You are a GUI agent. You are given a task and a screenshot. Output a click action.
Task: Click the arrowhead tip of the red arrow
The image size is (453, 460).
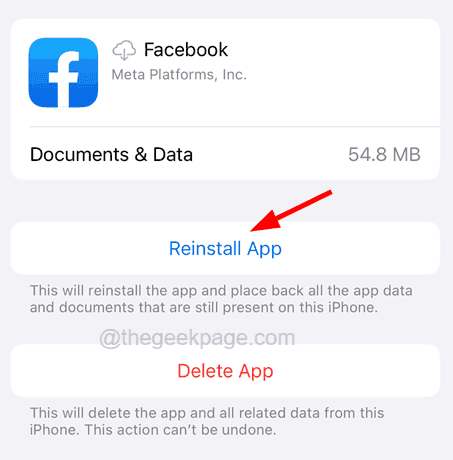253,229
